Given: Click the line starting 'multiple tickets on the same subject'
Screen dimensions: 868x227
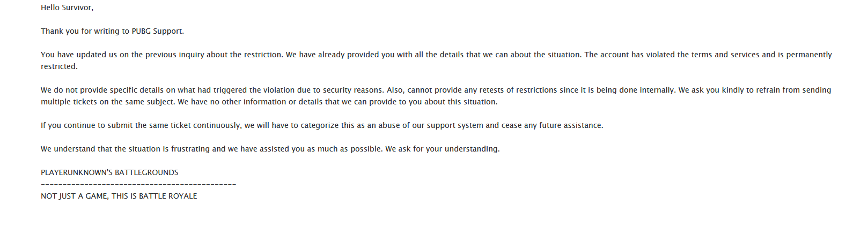Looking at the screenshot, I should point(269,102).
